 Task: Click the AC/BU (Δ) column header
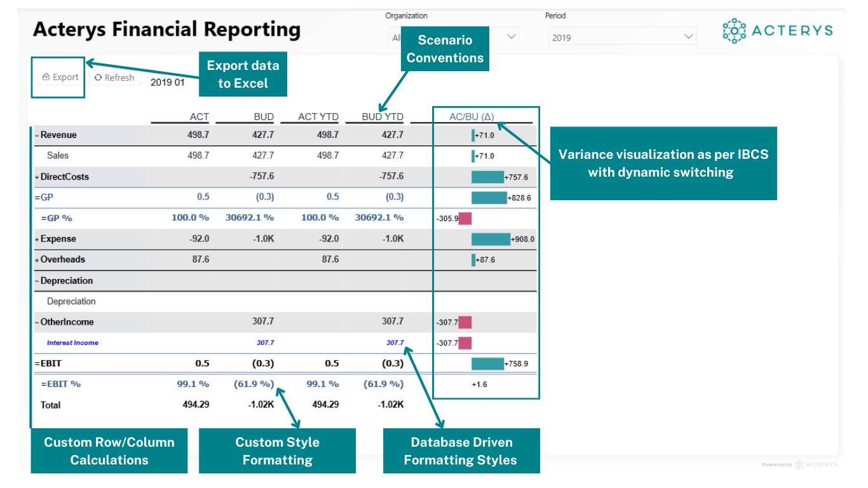[471, 117]
